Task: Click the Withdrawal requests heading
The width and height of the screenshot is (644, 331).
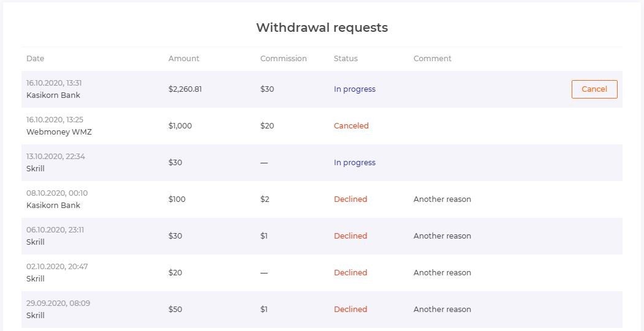Action: [322, 28]
